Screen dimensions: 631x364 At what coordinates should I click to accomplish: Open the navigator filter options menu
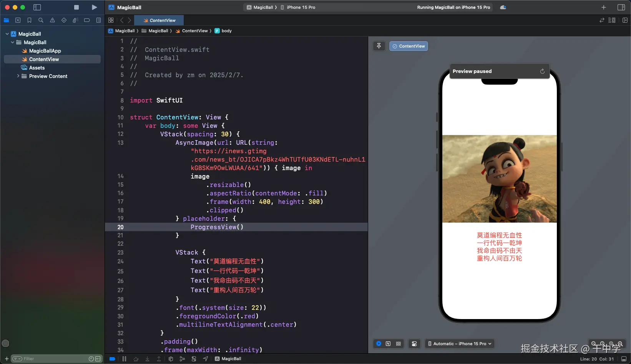[17, 359]
